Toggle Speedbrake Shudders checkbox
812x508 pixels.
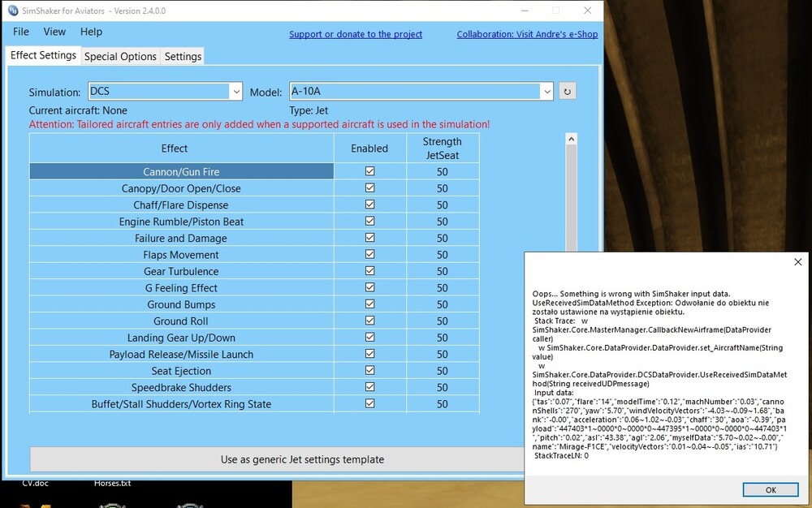tap(369, 387)
